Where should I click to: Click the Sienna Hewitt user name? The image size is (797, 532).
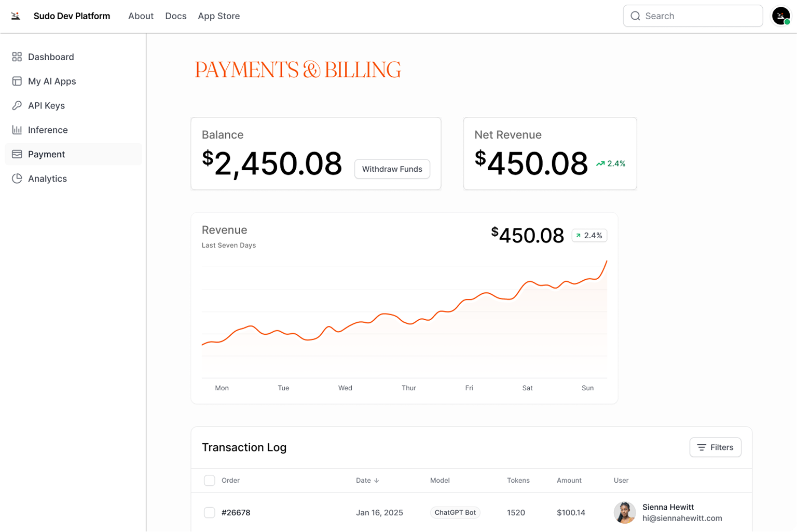click(x=668, y=507)
